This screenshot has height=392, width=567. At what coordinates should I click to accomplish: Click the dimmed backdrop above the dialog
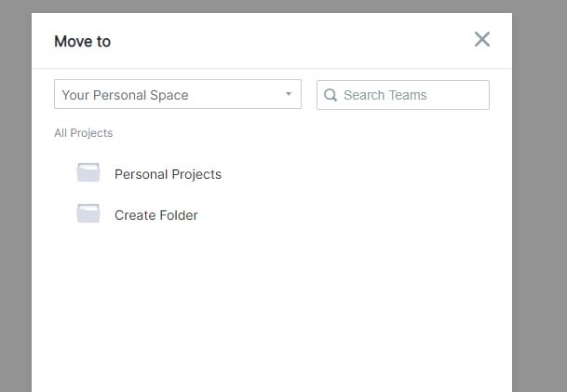click(x=279, y=6)
